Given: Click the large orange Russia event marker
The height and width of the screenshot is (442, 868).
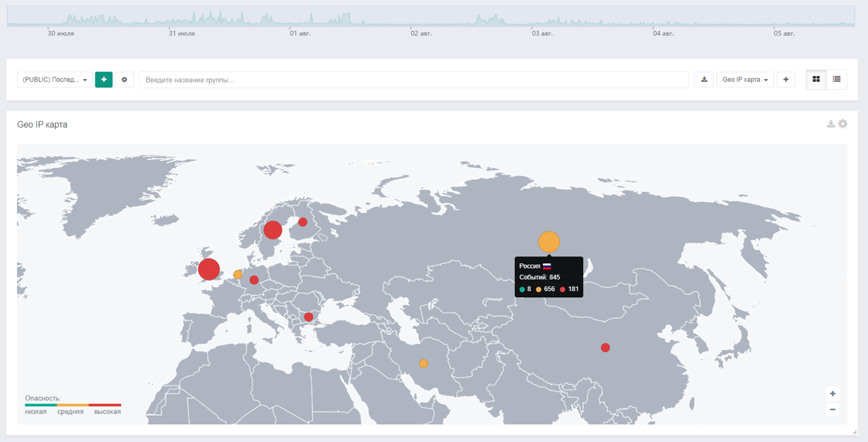Looking at the screenshot, I should point(549,242).
